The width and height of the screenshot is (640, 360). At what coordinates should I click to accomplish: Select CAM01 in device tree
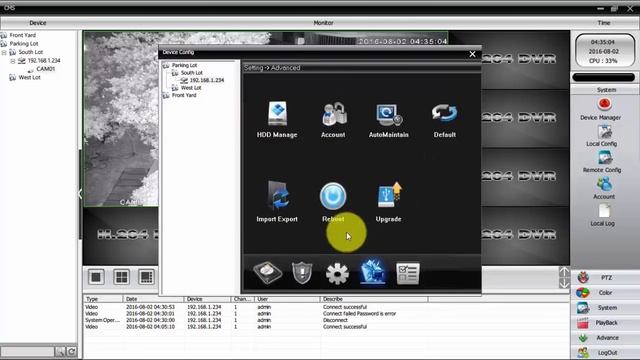click(46, 69)
